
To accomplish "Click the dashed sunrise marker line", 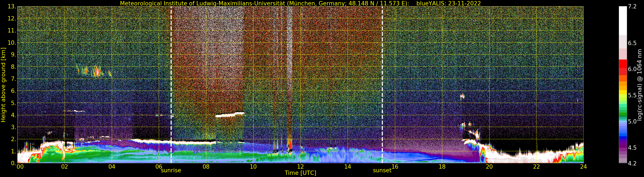I will (171, 85).
